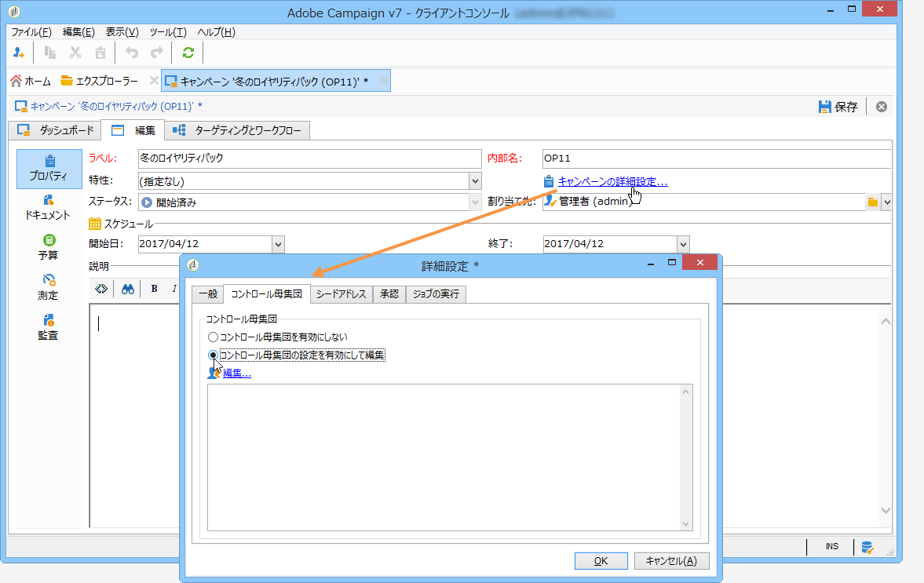Expand the 割り当て先 dropdown arrow

click(886, 202)
